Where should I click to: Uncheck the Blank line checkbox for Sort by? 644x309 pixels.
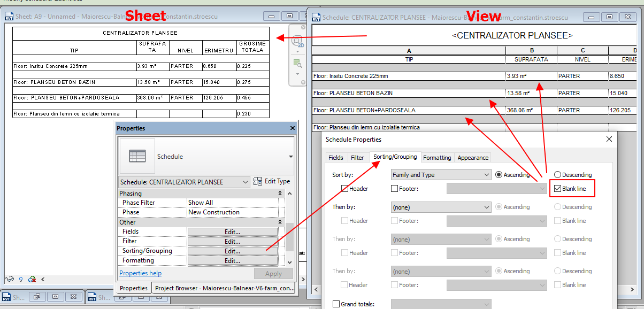click(557, 188)
